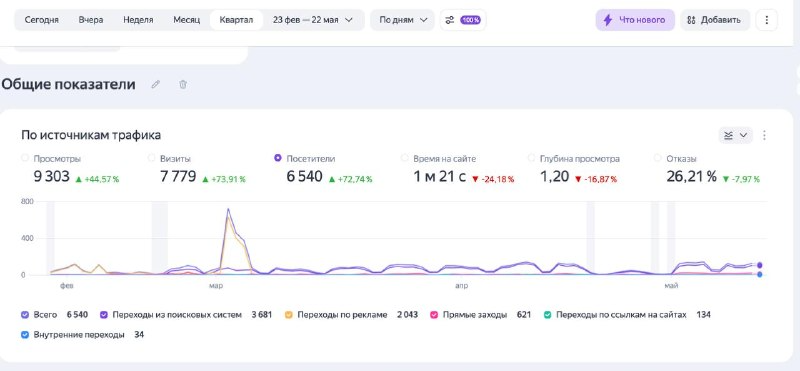Open the По дням grouping dropdown
The image size is (800, 371).
pyautogui.click(x=403, y=20)
